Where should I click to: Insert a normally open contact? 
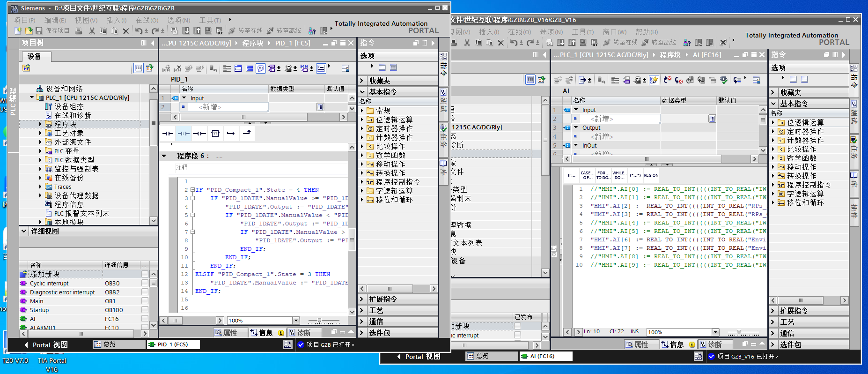167,134
